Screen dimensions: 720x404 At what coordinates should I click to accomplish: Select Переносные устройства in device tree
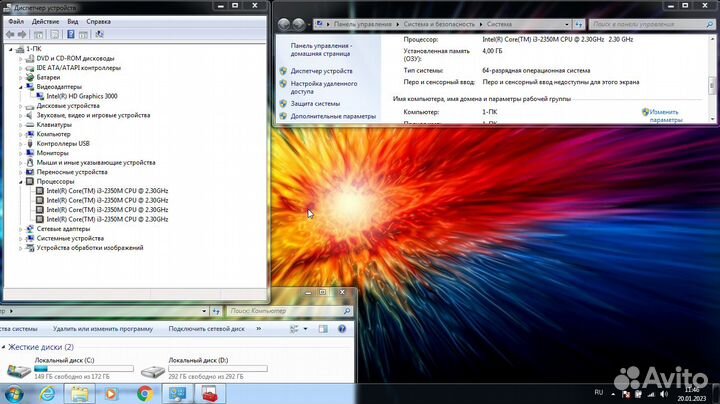click(72, 172)
